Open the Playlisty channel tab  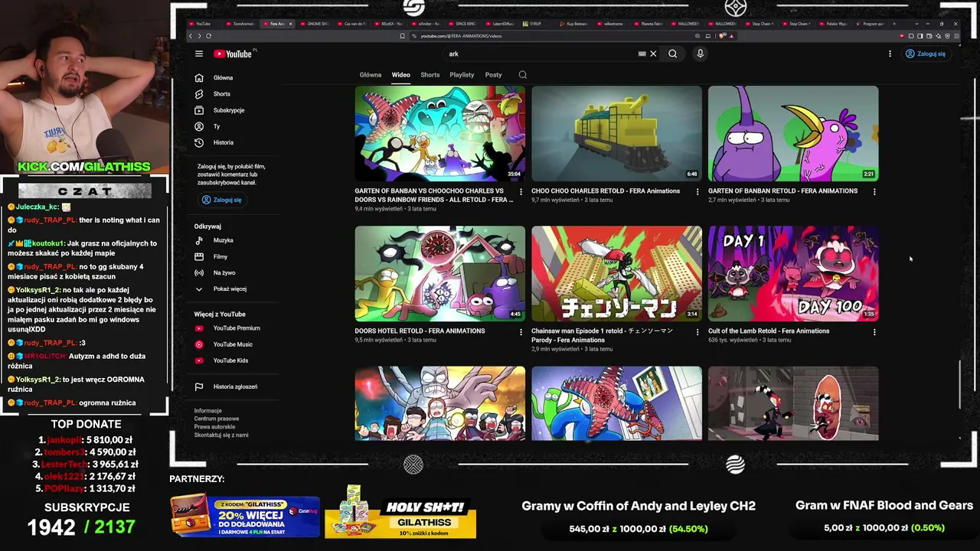(462, 75)
